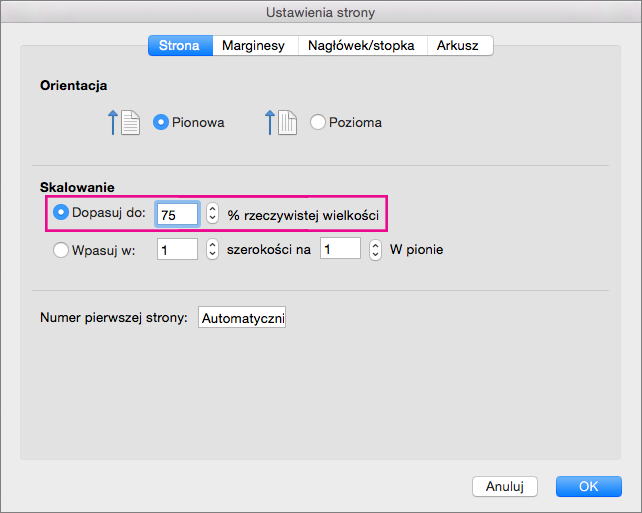This screenshot has width=642, height=513.
Task: Open the Nagłówek/stopka tab
Action: [362, 45]
